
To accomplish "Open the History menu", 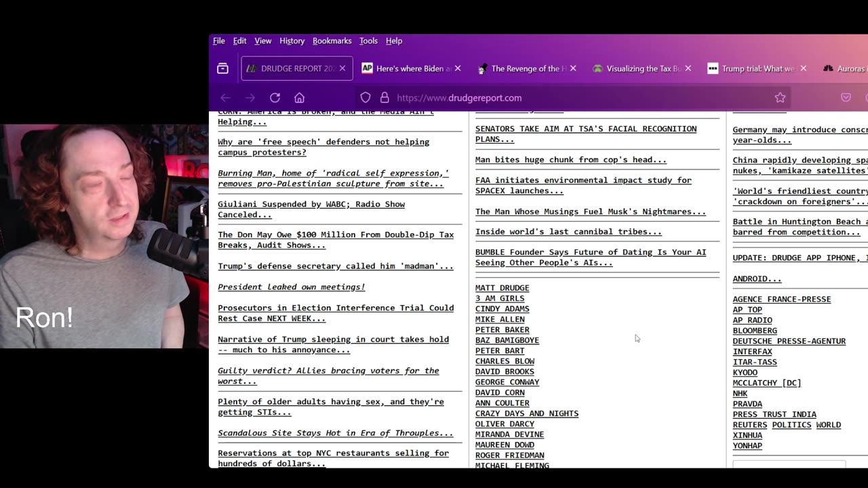I will tap(292, 41).
